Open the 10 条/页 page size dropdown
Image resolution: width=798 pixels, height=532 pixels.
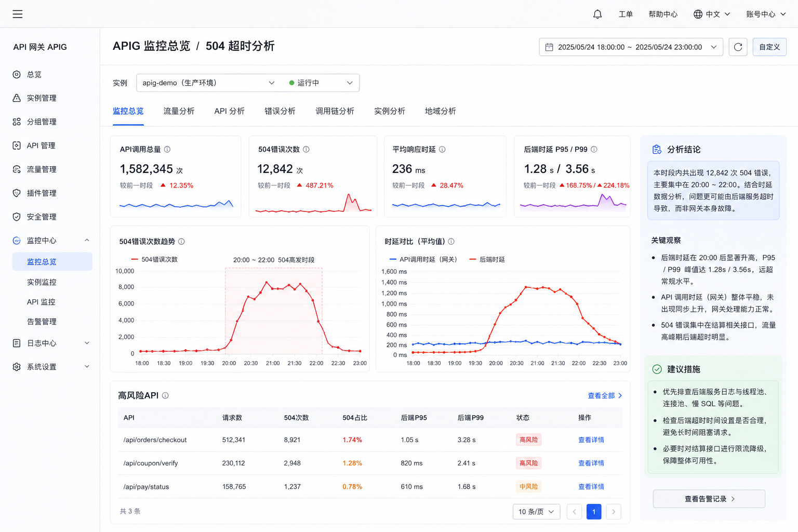(x=536, y=512)
